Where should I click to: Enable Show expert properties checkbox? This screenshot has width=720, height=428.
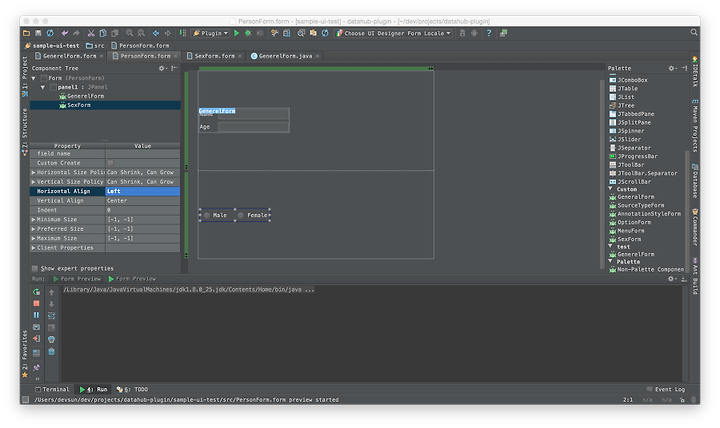tap(35, 269)
